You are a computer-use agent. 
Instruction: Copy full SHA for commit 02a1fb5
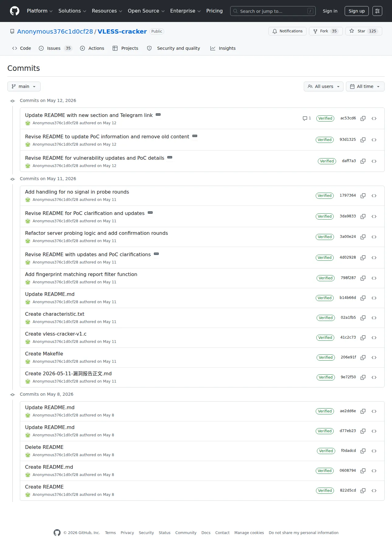363,318
